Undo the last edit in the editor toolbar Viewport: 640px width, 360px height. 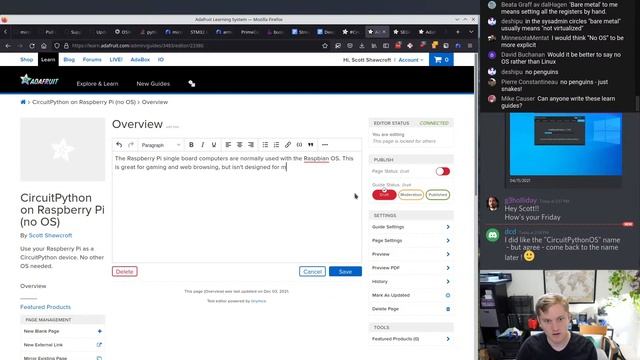coord(119,145)
